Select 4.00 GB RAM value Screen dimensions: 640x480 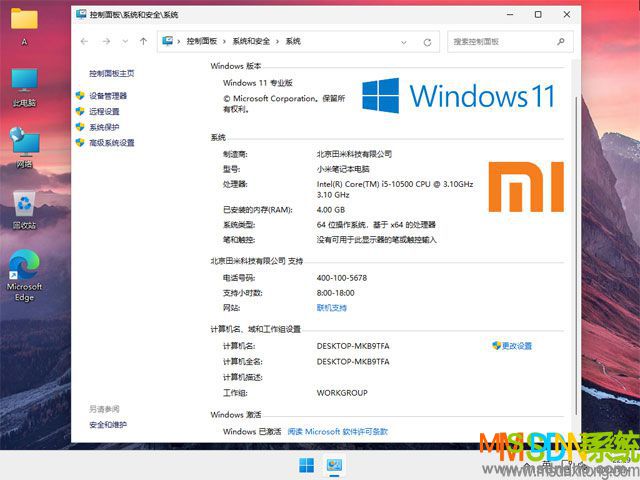point(331,210)
